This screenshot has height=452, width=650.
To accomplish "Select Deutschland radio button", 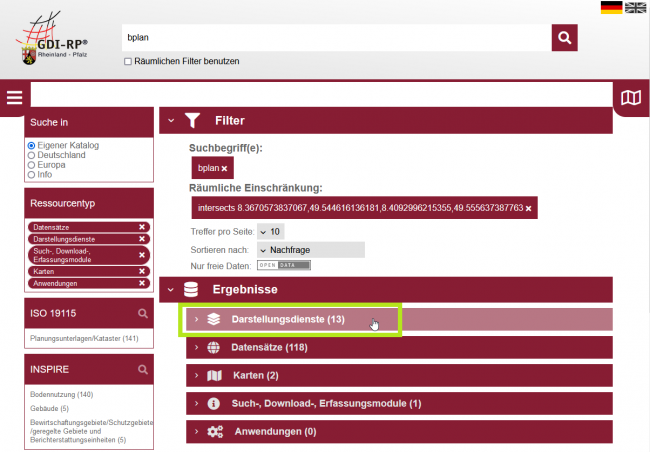I will pos(31,156).
